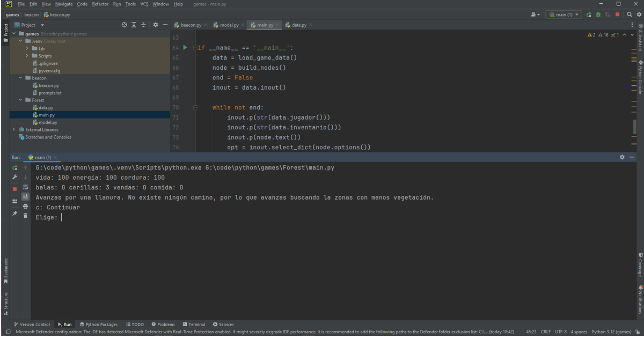This screenshot has width=644, height=337.
Task: Stop the running process from top toolbar
Action: 617,14
